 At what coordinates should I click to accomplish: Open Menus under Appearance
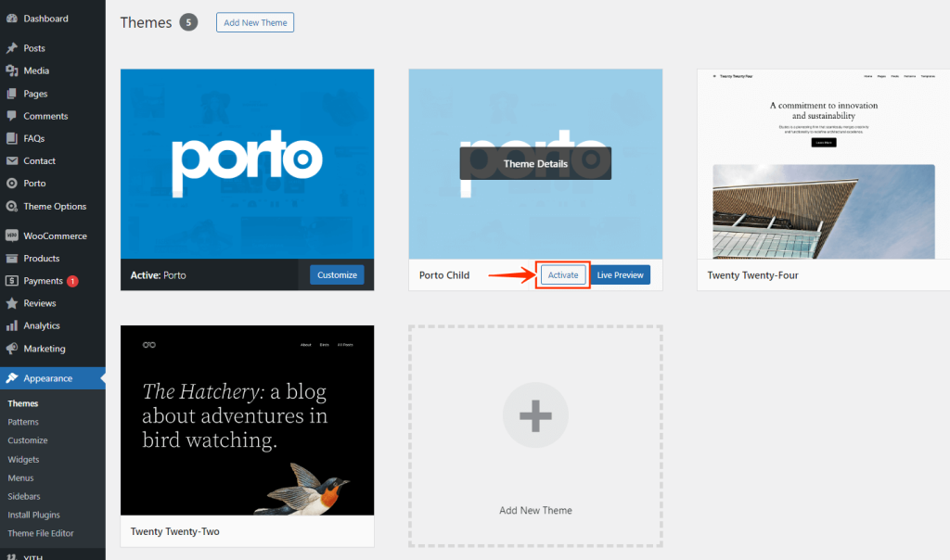click(20, 477)
